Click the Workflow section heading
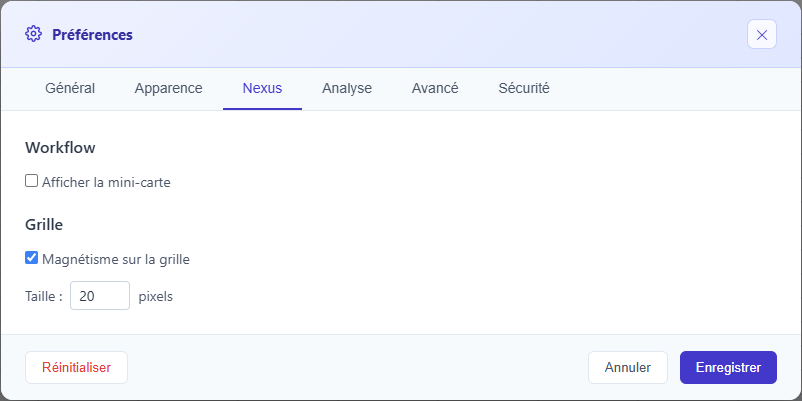 (x=60, y=147)
